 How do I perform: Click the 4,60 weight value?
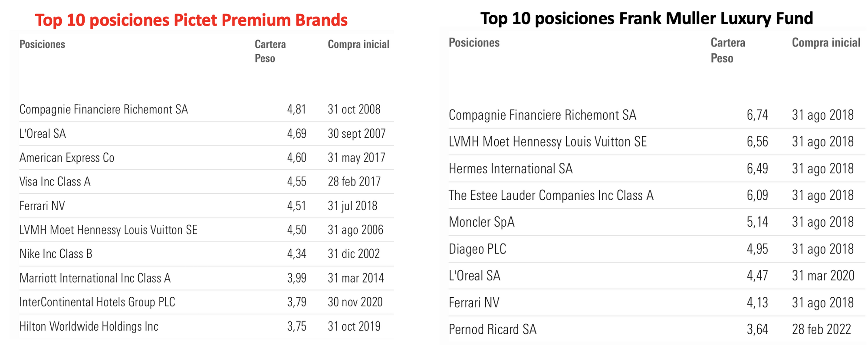point(296,158)
